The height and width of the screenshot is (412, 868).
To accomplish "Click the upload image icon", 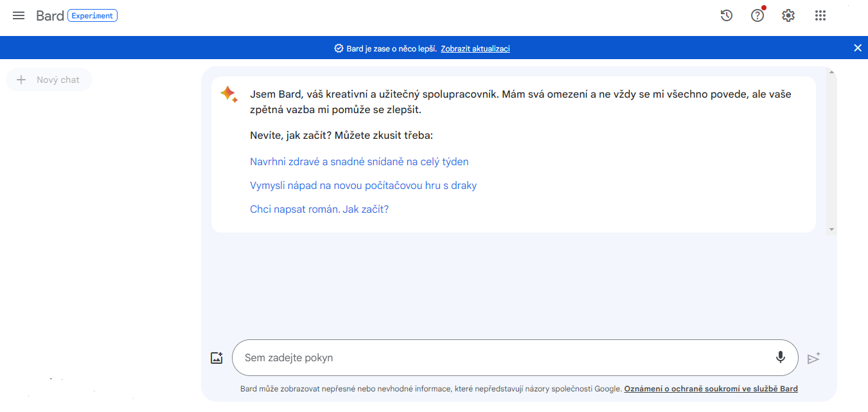I will click(217, 358).
